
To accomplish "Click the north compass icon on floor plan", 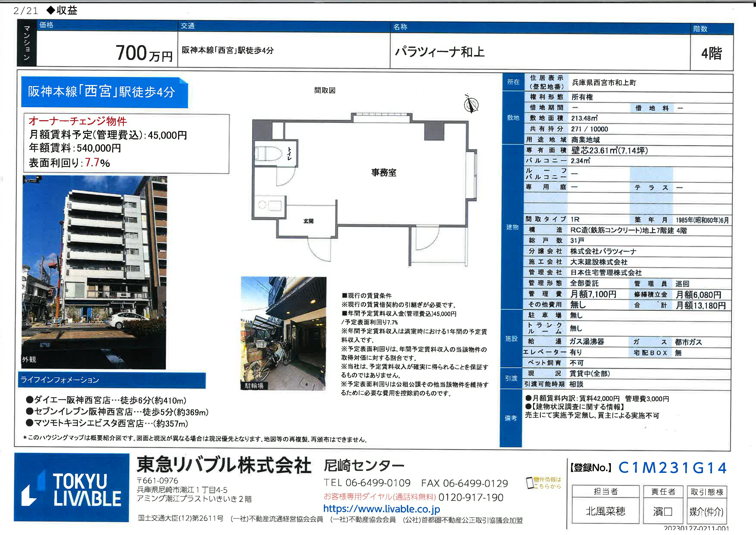I will 471,104.
